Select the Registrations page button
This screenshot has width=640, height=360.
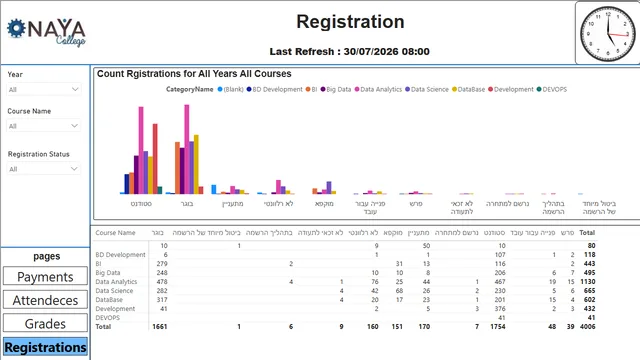pyautogui.click(x=45, y=347)
